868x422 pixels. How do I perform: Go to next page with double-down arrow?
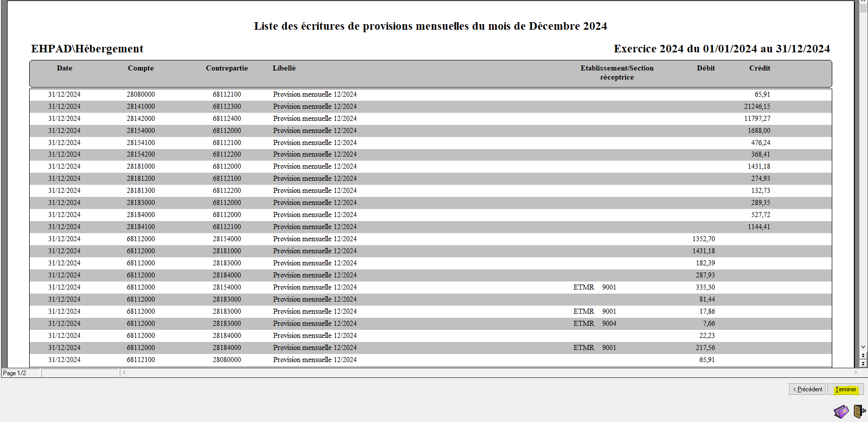click(863, 364)
